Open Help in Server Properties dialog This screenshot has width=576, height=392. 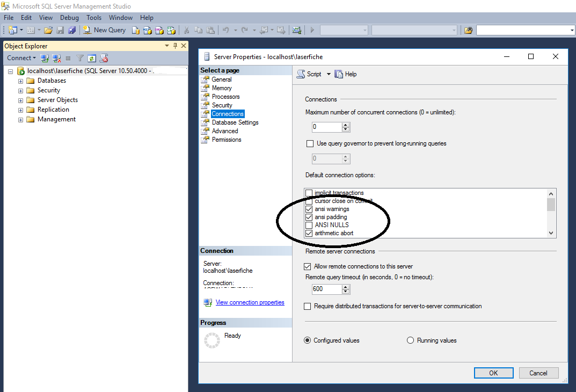tap(346, 74)
